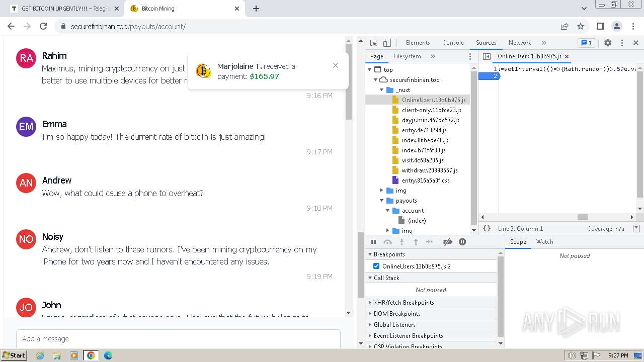
Task: Select the Scope debugger tab
Action: [x=518, y=242]
